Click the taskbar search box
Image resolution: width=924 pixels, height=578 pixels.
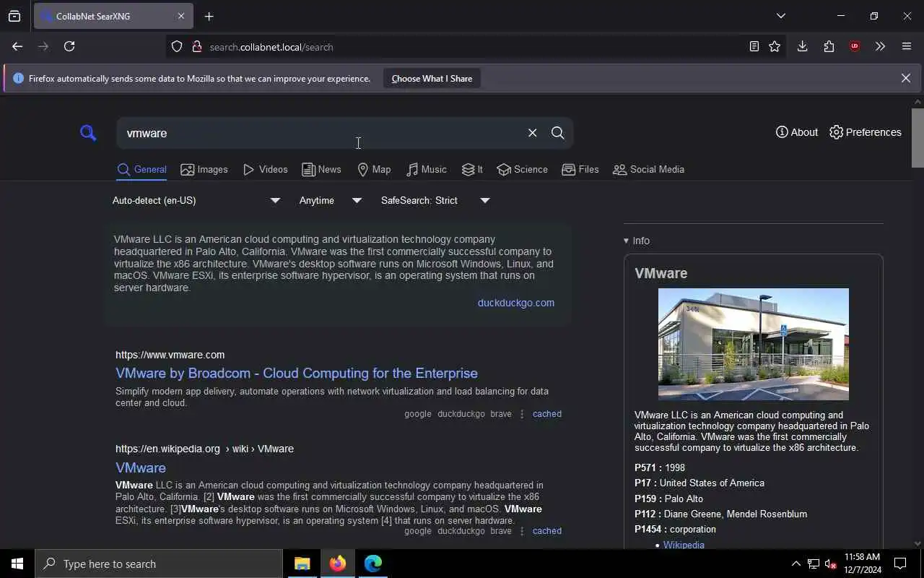tap(159, 564)
